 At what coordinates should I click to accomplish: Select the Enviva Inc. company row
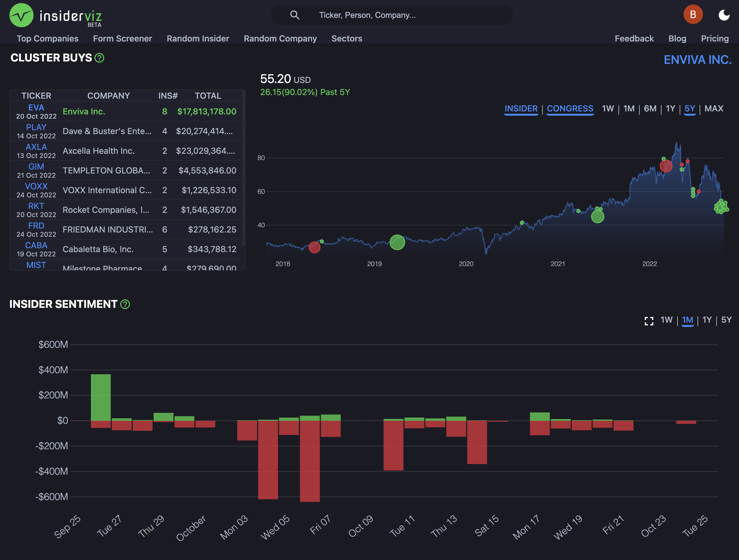point(126,111)
